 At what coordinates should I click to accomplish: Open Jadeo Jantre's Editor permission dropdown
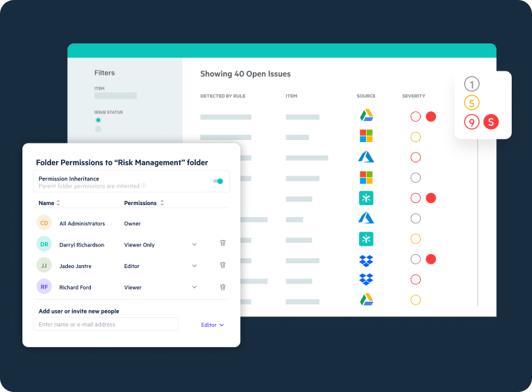pos(195,266)
